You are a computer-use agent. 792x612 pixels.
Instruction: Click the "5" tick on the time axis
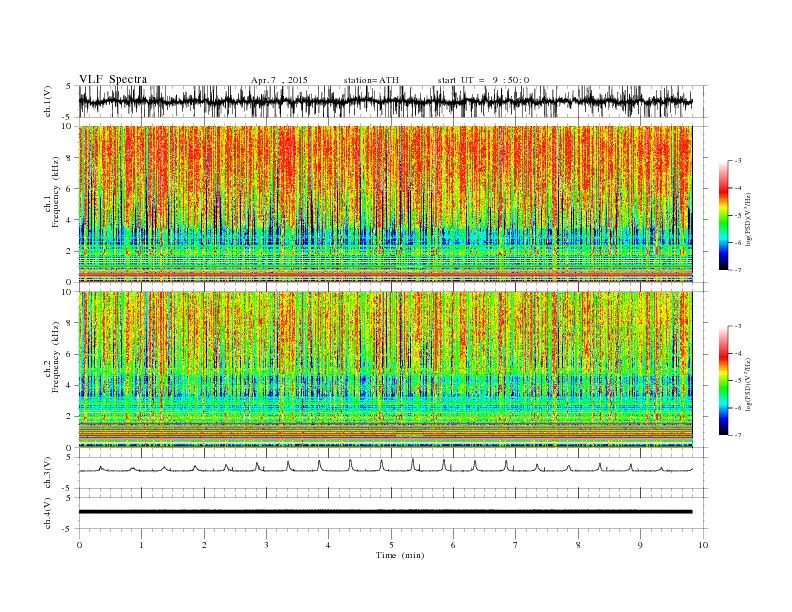coord(391,545)
